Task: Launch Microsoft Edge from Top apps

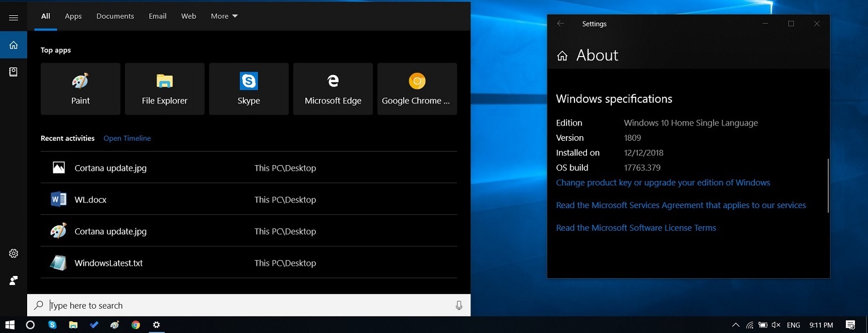Action: click(333, 89)
